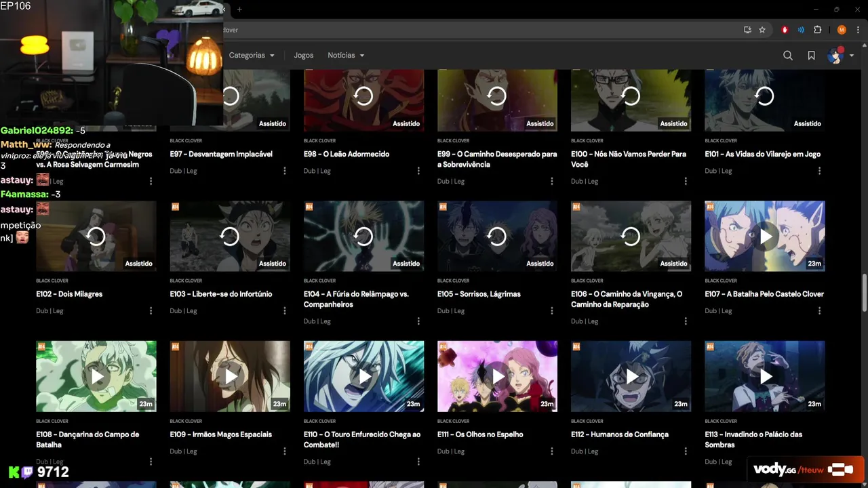Replay episode E106 thumbnail
Screen dimensions: 868x488
[x=631, y=236]
